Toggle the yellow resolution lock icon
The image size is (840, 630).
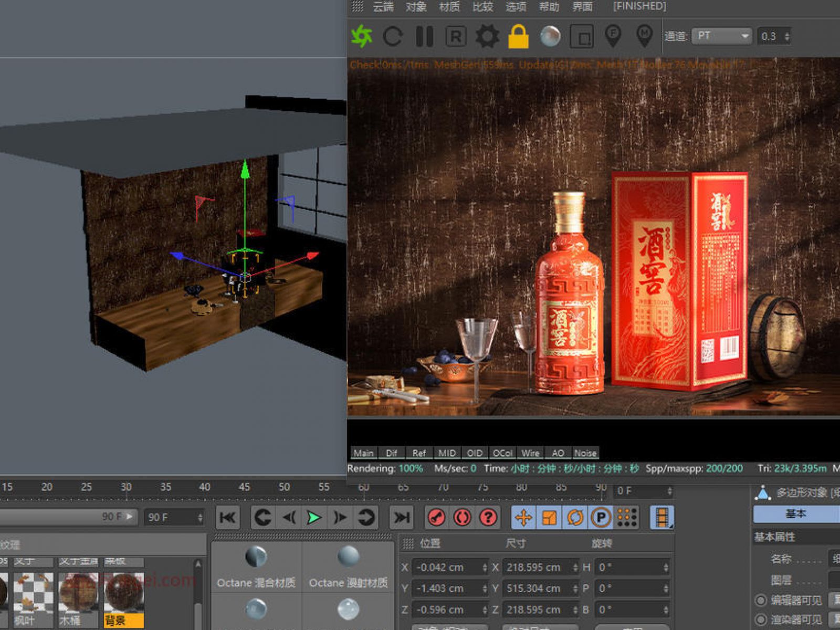(518, 36)
